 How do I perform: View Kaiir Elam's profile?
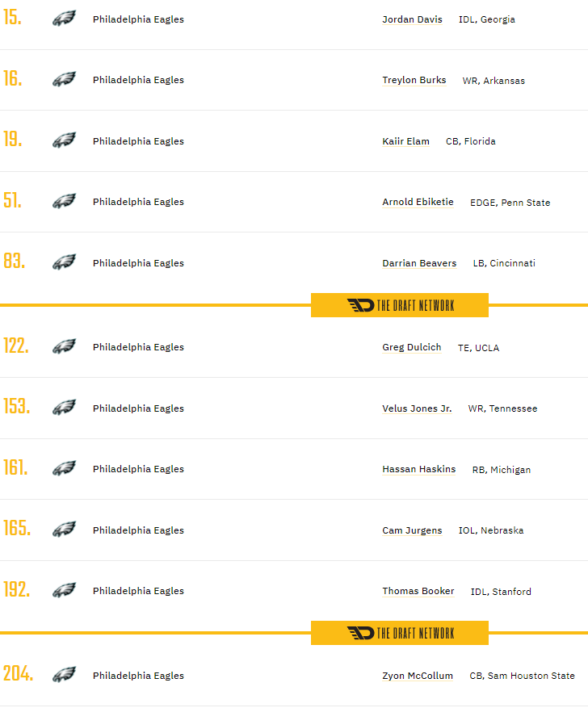405,141
